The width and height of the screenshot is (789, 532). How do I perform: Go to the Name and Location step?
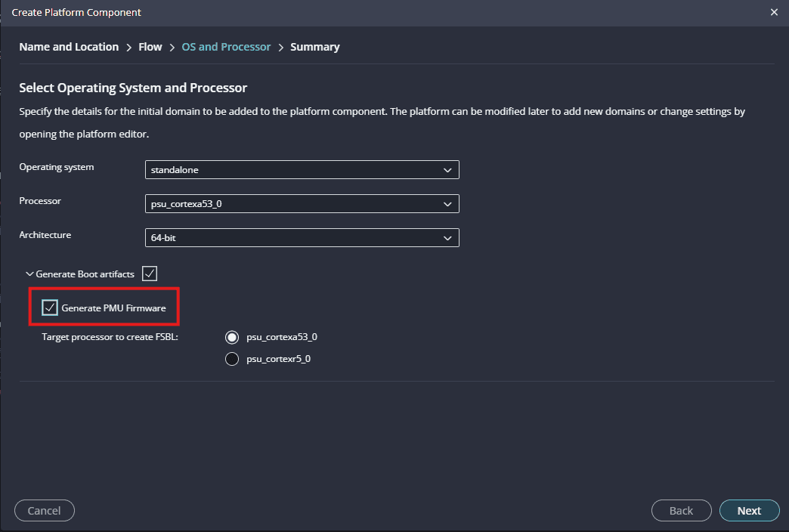coord(69,47)
